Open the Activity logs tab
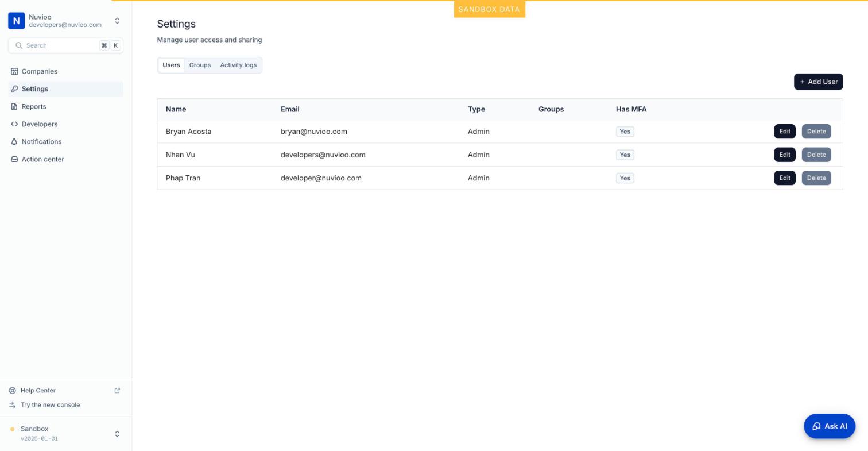This screenshot has height=451, width=868. 238,65
